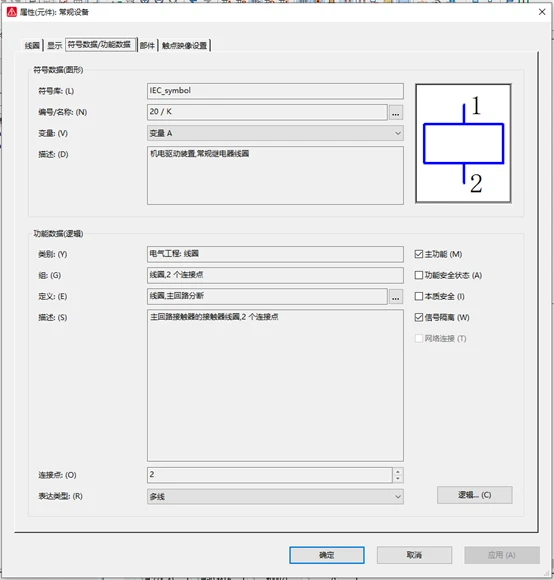Click the coil symbol preview image
The width and height of the screenshot is (554, 580).
pos(463,144)
